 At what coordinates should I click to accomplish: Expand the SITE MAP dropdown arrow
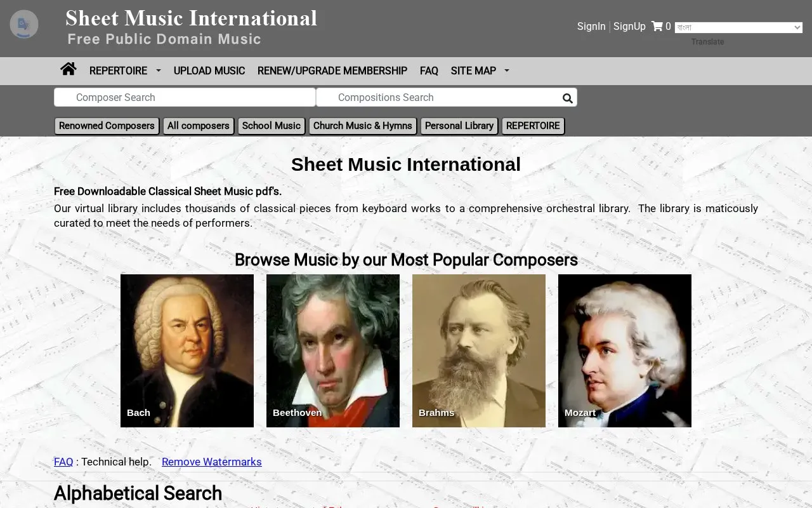click(507, 70)
